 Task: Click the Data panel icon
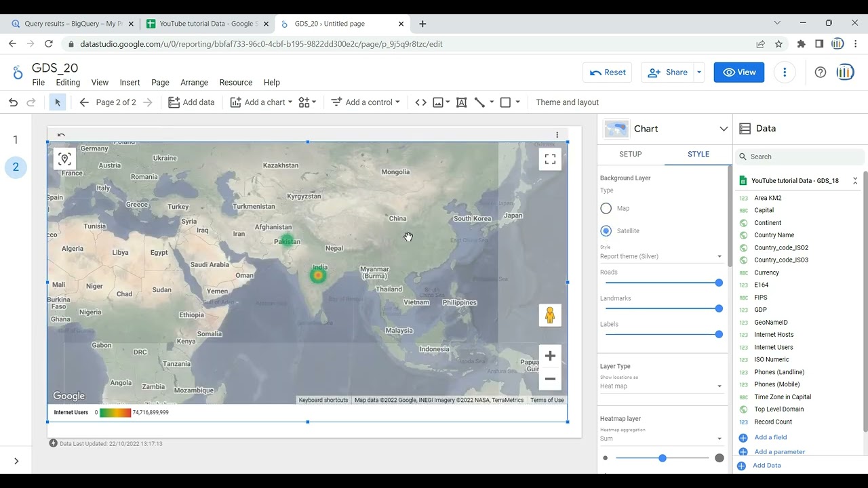coord(745,129)
